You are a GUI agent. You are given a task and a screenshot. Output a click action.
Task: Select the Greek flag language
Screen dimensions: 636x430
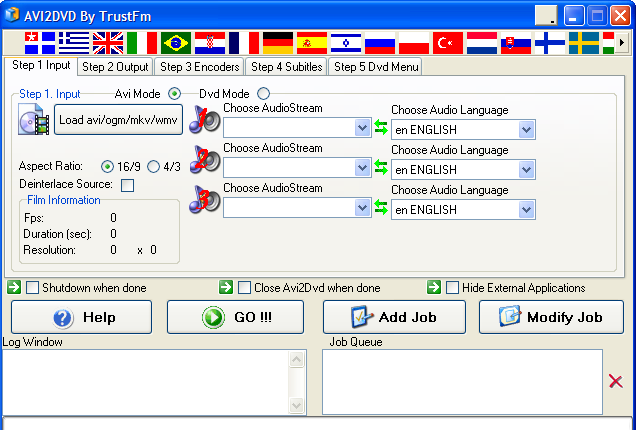pyautogui.click(x=74, y=43)
